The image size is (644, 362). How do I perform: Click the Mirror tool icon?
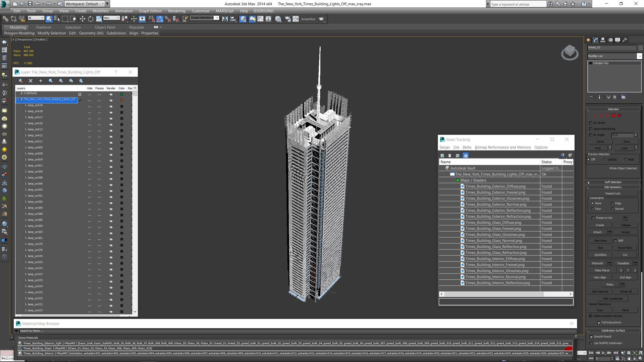tap(225, 19)
